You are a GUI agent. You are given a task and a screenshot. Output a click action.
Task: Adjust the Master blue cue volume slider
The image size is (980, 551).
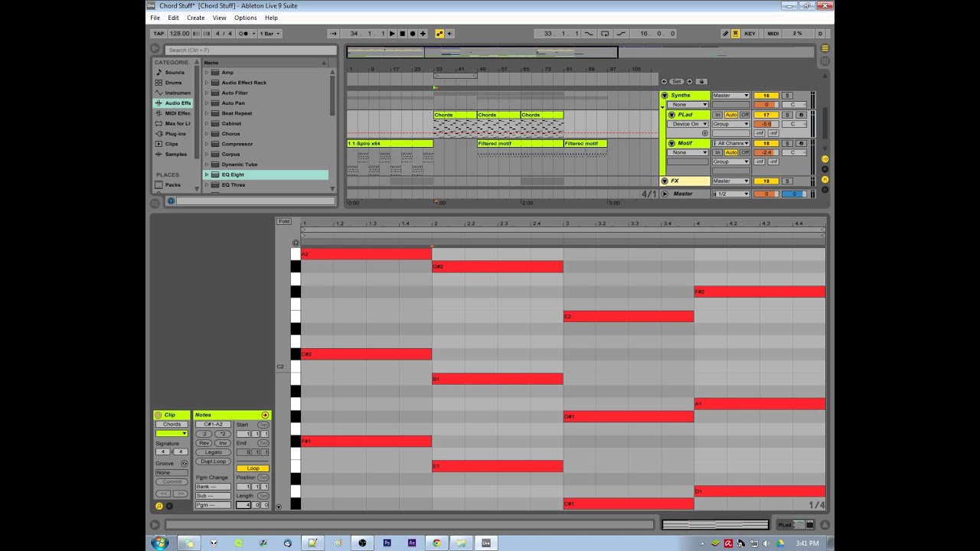pyautogui.click(x=794, y=194)
